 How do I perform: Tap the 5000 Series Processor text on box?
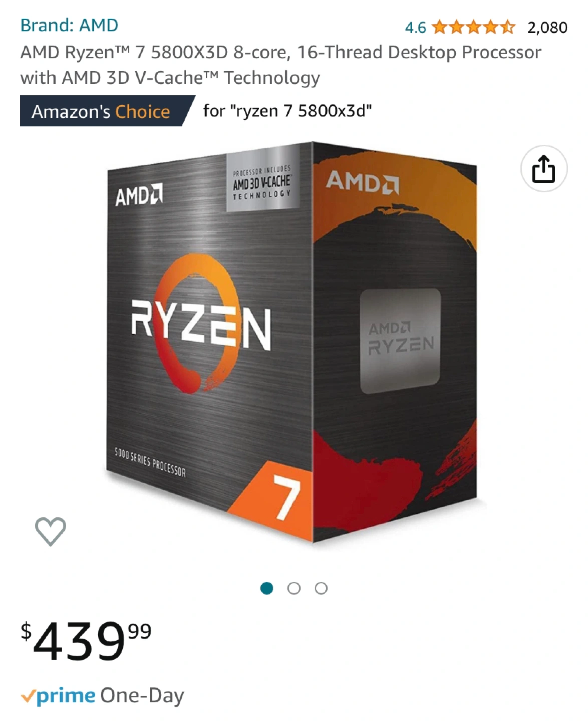pos(150,462)
